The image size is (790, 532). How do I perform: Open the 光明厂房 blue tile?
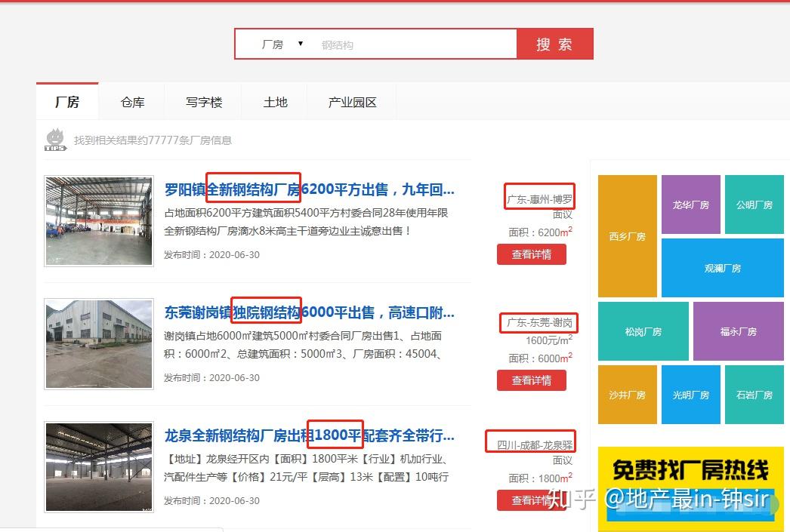(691, 395)
